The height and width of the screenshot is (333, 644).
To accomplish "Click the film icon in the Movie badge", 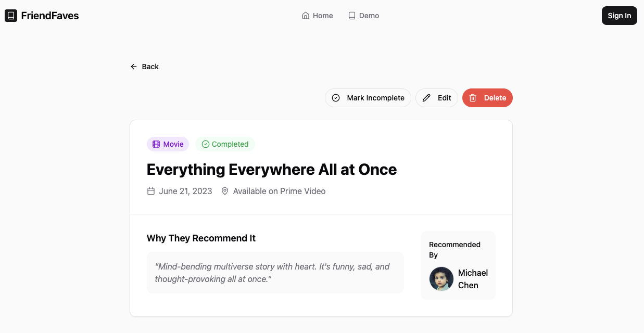I will coord(156,144).
